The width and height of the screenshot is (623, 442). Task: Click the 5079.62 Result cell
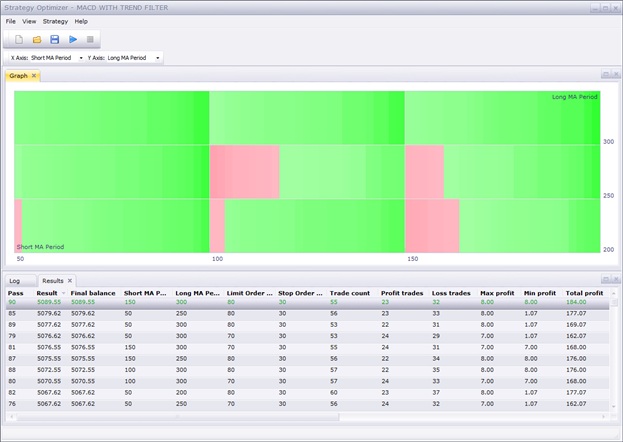tap(49, 314)
